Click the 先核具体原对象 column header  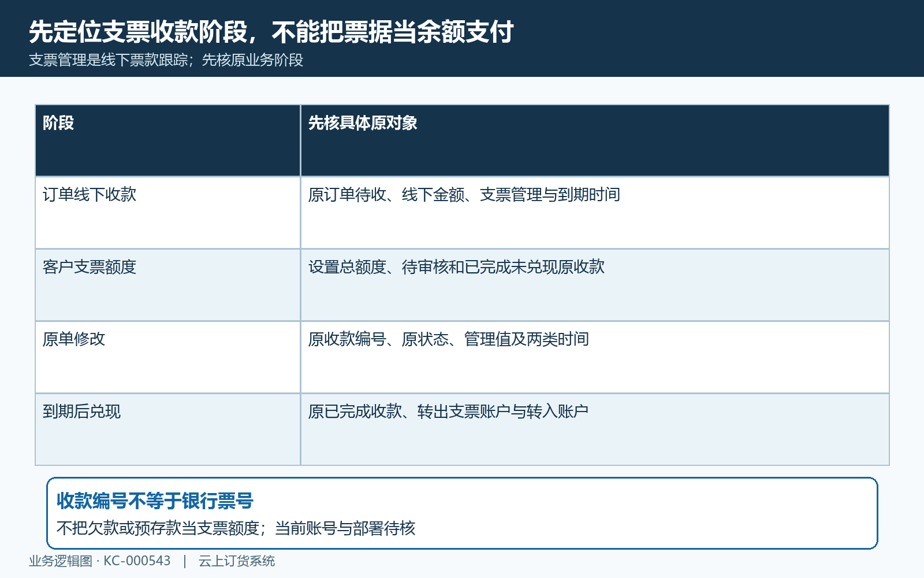pyautogui.click(x=595, y=140)
